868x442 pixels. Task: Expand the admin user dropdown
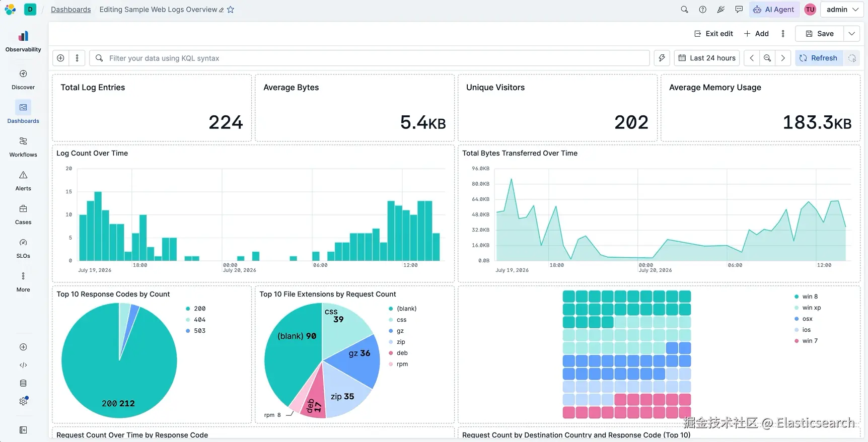(x=842, y=10)
